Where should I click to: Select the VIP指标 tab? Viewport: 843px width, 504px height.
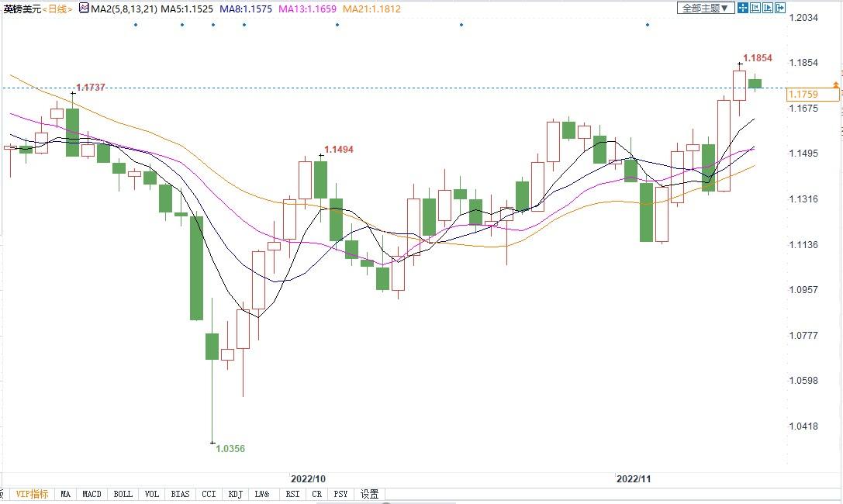33,494
